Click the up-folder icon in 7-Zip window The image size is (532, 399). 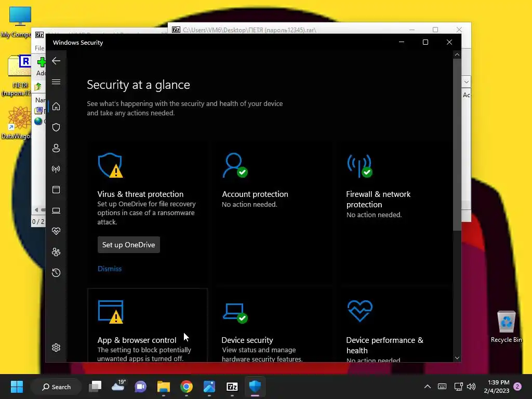point(38,87)
